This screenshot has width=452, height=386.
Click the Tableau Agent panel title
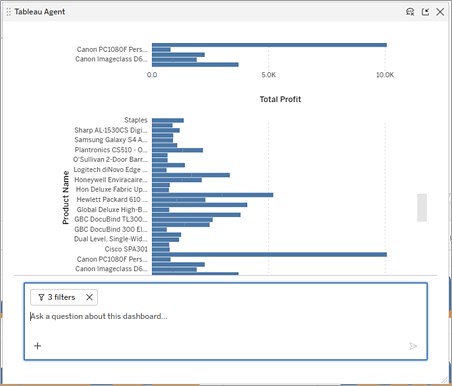click(40, 12)
